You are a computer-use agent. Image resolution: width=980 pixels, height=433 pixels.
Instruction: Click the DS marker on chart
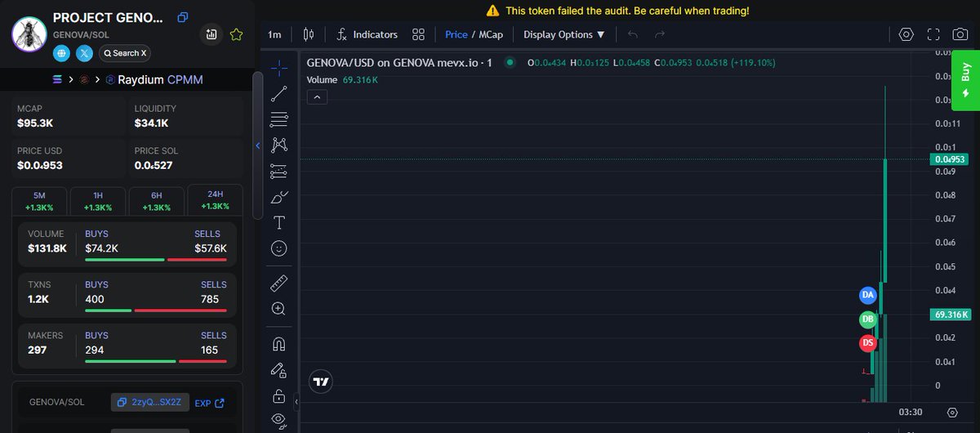click(868, 343)
